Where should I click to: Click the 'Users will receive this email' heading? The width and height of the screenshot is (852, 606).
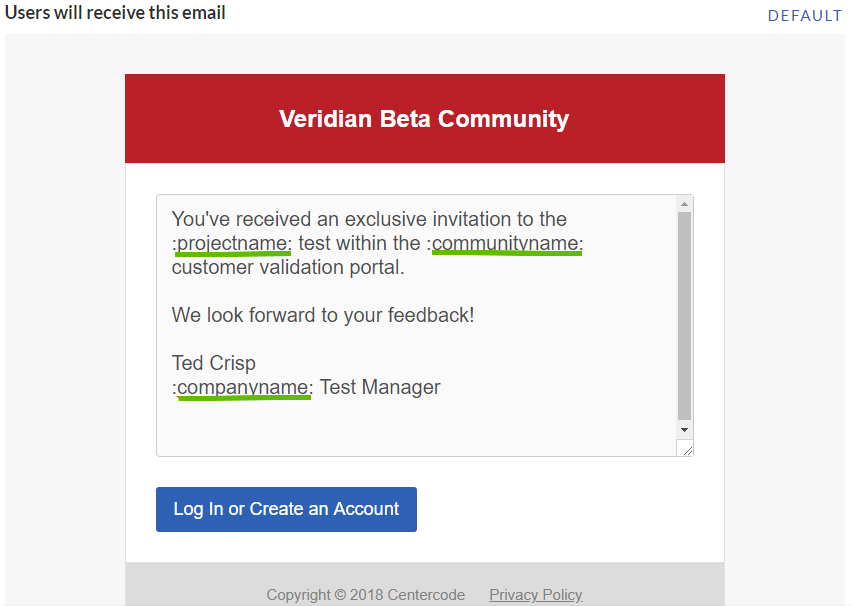click(x=115, y=13)
